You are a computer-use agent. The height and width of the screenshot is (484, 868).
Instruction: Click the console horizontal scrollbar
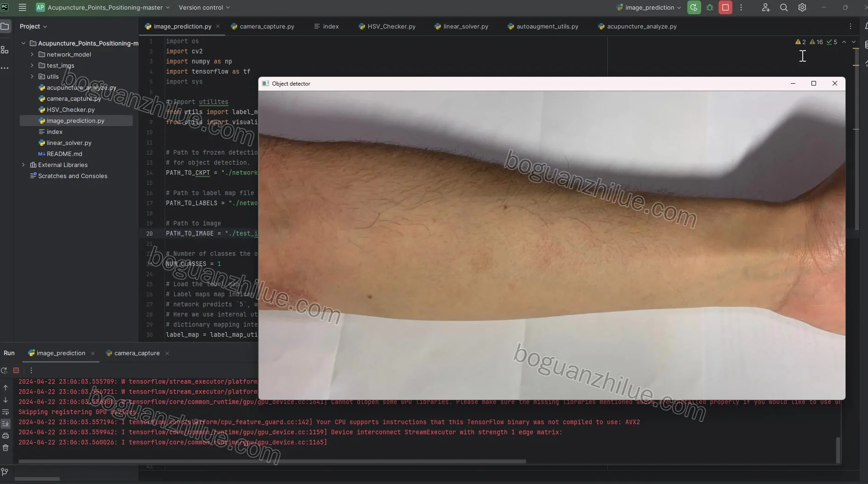pos(272,461)
